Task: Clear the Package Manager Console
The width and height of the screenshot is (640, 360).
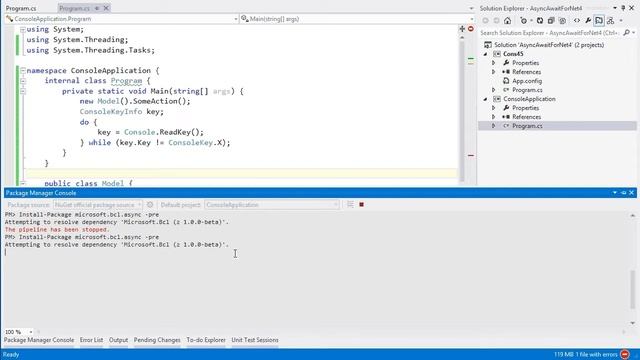Action: (350, 205)
